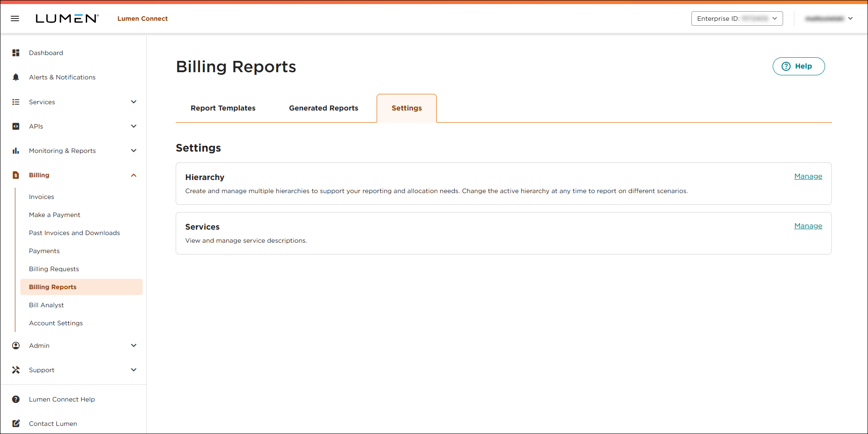Click the Settings section heading
Image resolution: width=868 pixels, height=434 pixels.
(x=199, y=148)
